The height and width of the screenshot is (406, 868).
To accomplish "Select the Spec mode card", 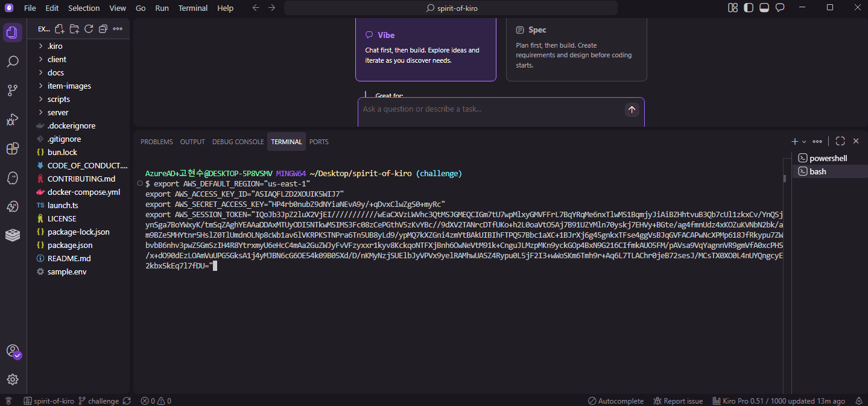I will [576, 48].
